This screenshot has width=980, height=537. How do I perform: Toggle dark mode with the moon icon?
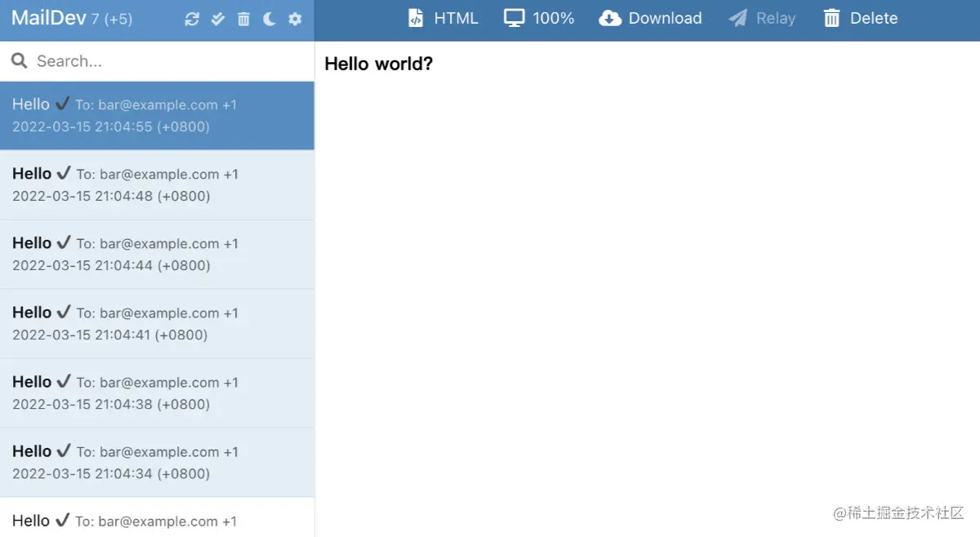pos(269,19)
